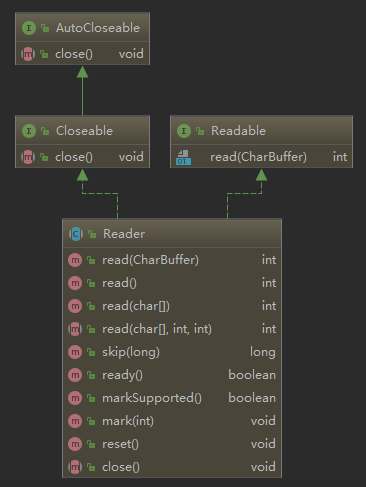The height and width of the screenshot is (487, 366).
Task: Select markSupported() method in Reader
Action: coord(172,398)
